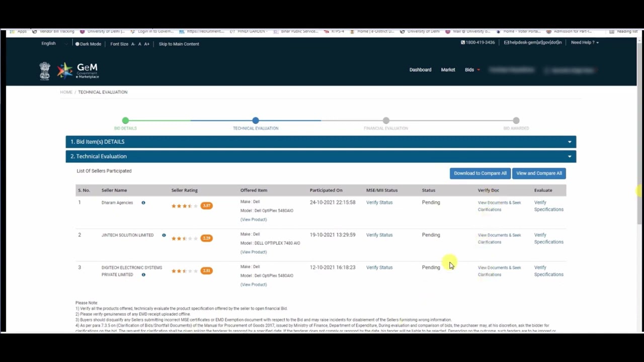This screenshot has width=644, height=362.
Task: View Documents & Seek Clarifications for JINTECH
Action: tap(499, 238)
